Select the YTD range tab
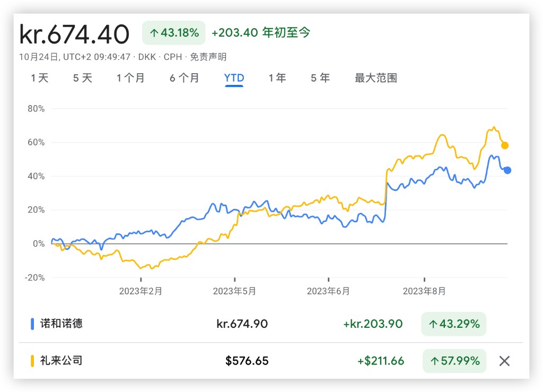Image resolution: width=543 pixels, height=392 pixels. coord(234,79)
